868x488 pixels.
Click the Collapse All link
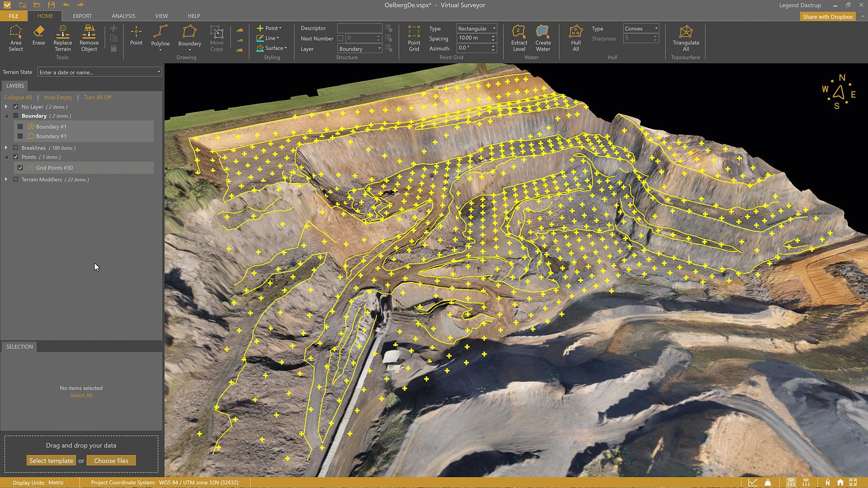pos(18,97)
